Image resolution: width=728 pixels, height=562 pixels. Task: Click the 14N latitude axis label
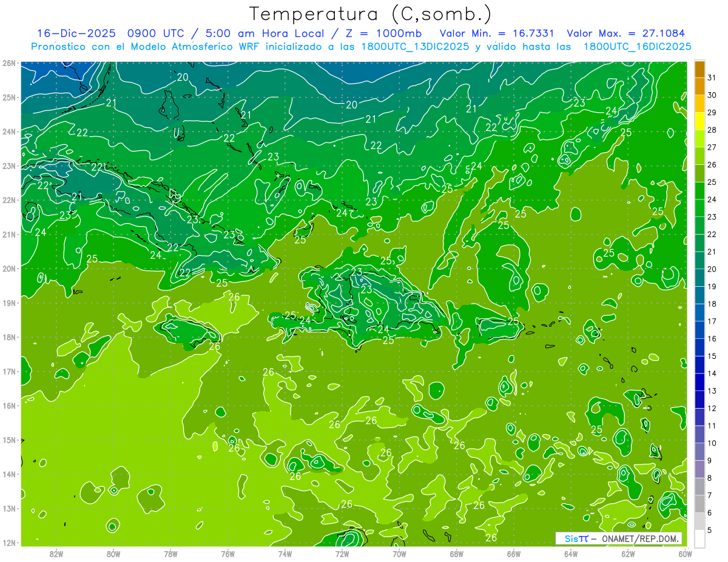pos(8,474)
